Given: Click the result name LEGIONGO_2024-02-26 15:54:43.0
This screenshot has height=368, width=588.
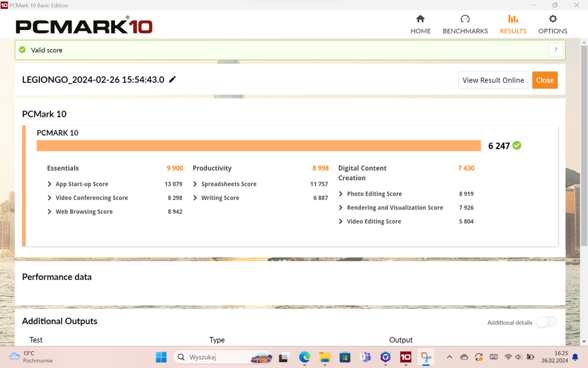Looking at the screenshot, I should coord(93,80).
